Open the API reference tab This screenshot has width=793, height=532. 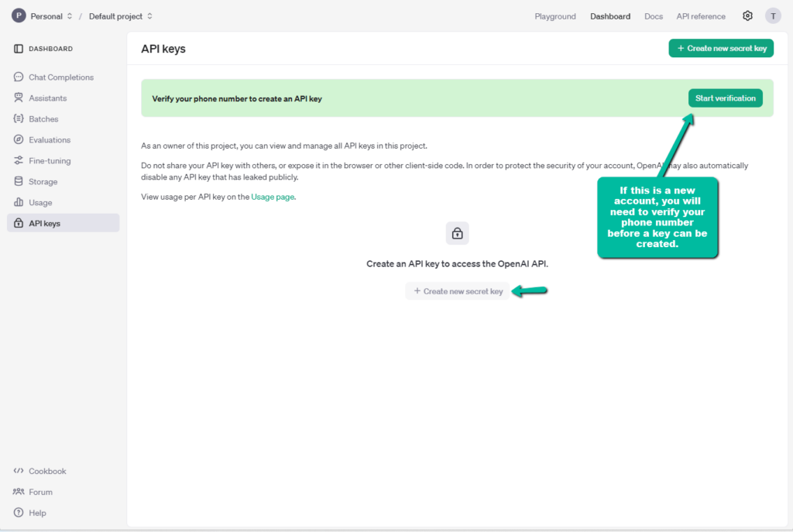(x=700, y=16)
